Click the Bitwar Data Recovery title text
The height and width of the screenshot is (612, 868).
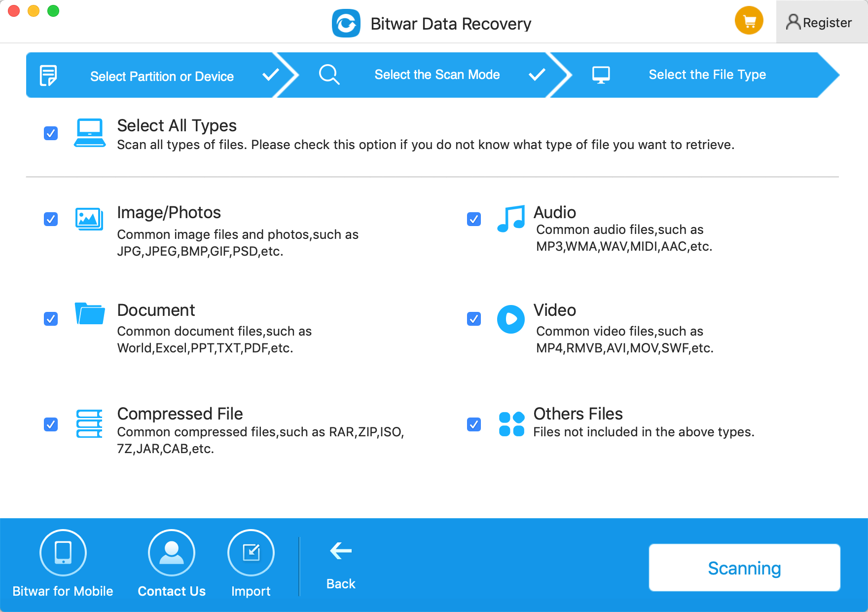tap(451, 24)
